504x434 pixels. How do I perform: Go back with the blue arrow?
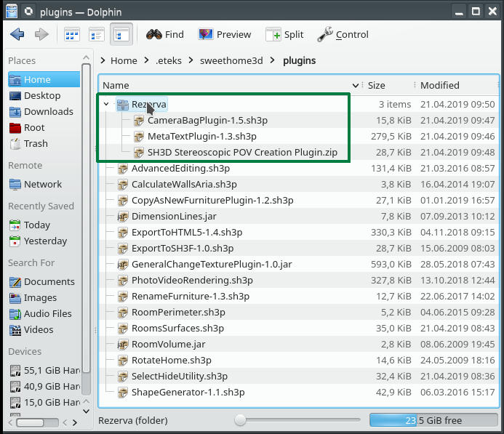[x=17, y=34]
